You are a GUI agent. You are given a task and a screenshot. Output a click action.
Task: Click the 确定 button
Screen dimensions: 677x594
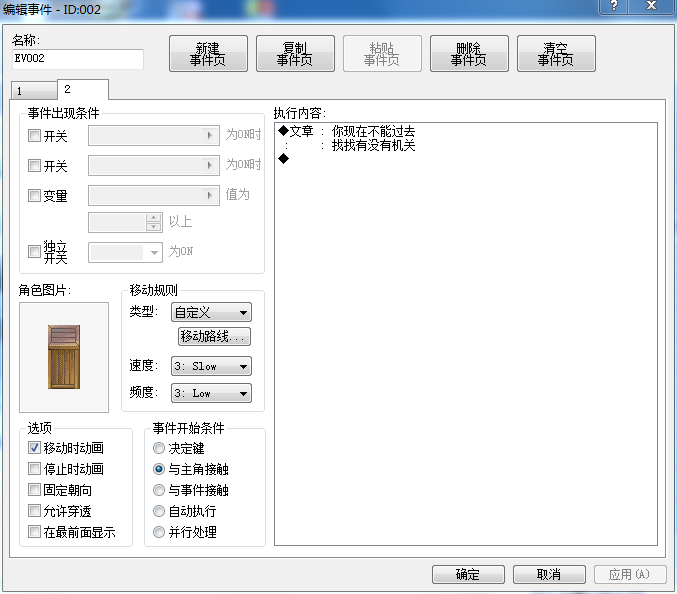point(468,575)
